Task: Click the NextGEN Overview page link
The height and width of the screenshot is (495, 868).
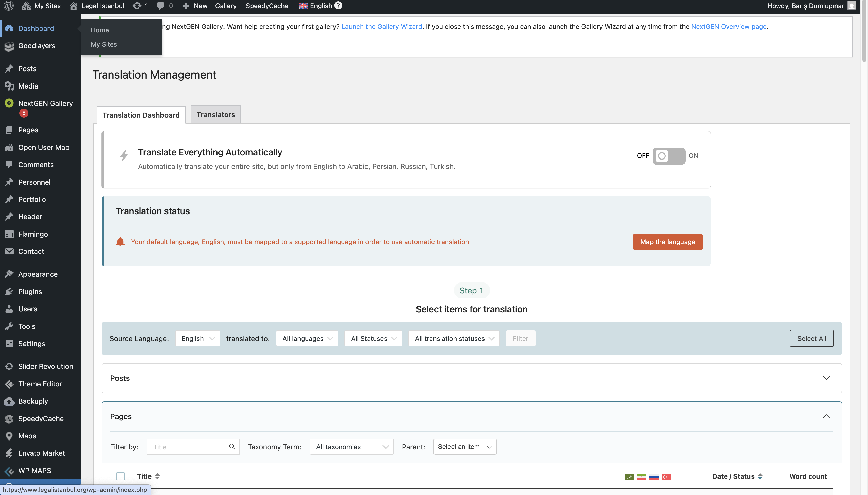Action: [728, 27]
